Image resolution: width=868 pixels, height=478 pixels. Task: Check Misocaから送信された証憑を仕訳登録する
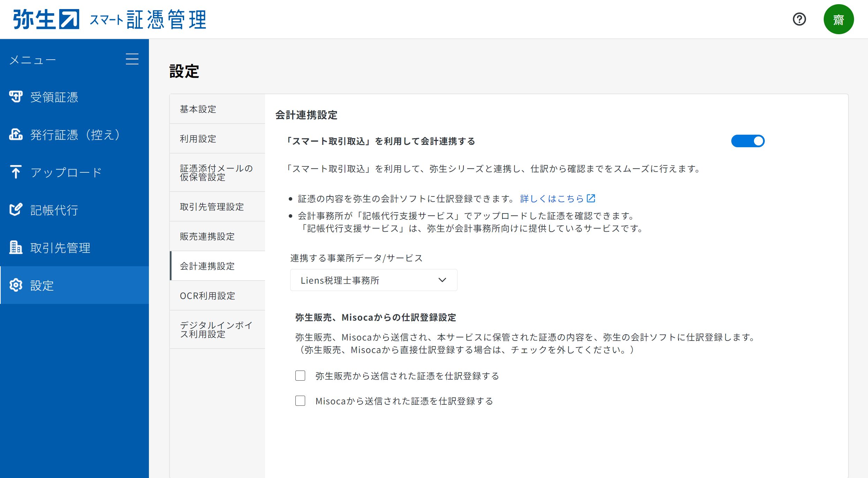pyautogui.click(x=300, y=401)
